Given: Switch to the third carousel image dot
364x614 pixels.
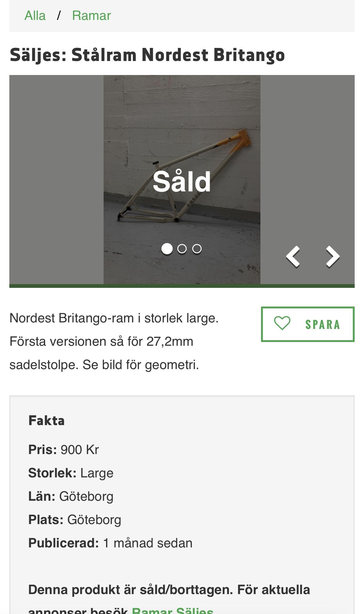Looking at the screenshot, I should tap(197, 249).
